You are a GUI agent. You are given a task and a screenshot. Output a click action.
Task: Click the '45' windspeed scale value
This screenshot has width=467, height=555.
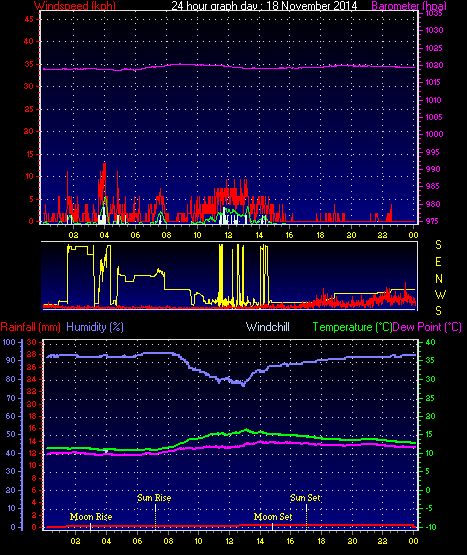pos(29,19)
